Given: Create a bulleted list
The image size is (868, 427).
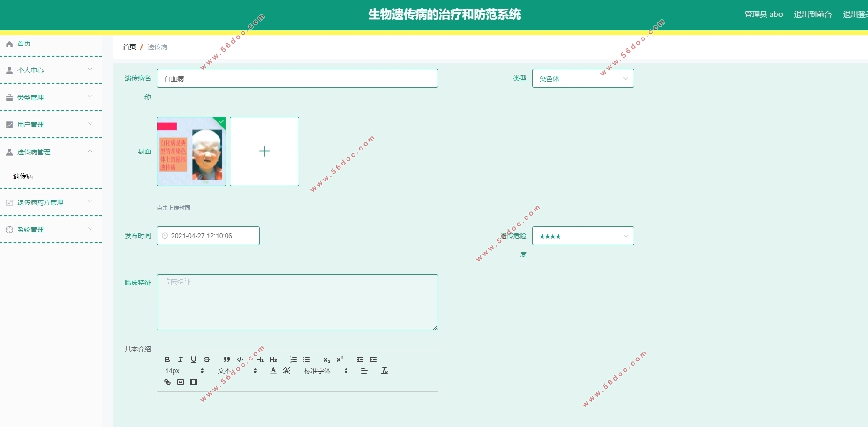Looking at the screenshot, I should coord(307,360).
